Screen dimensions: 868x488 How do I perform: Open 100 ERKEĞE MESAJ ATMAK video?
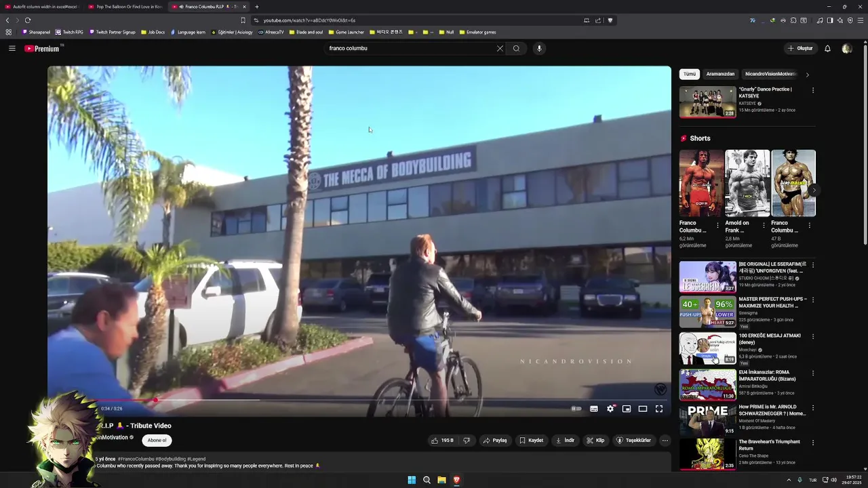pyautogui.click(x=707, y=348)
